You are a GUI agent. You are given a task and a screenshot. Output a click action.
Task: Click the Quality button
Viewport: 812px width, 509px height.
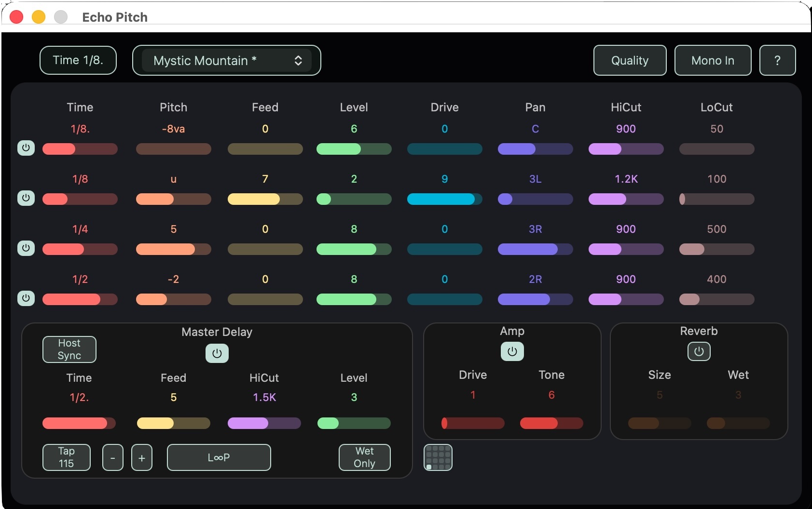tap(630, 60)
